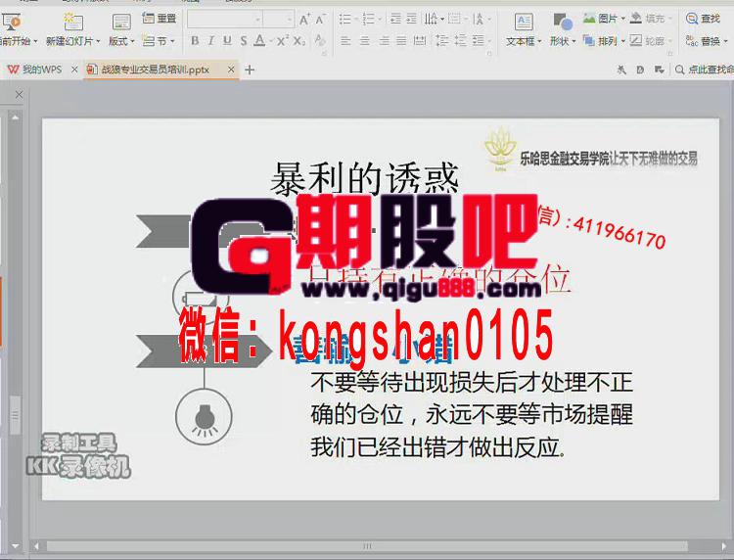
Task: Click the distributed alignment icon
Action: tap(421, 41)
